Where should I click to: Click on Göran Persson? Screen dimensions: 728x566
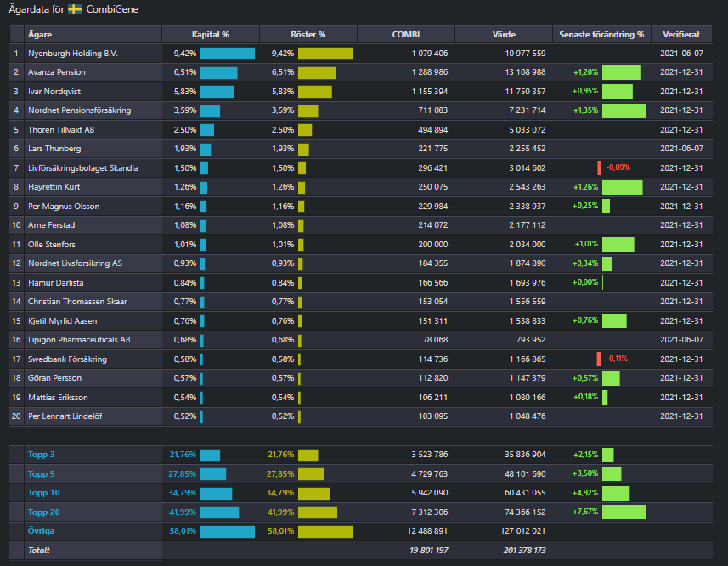pos(54,378)
